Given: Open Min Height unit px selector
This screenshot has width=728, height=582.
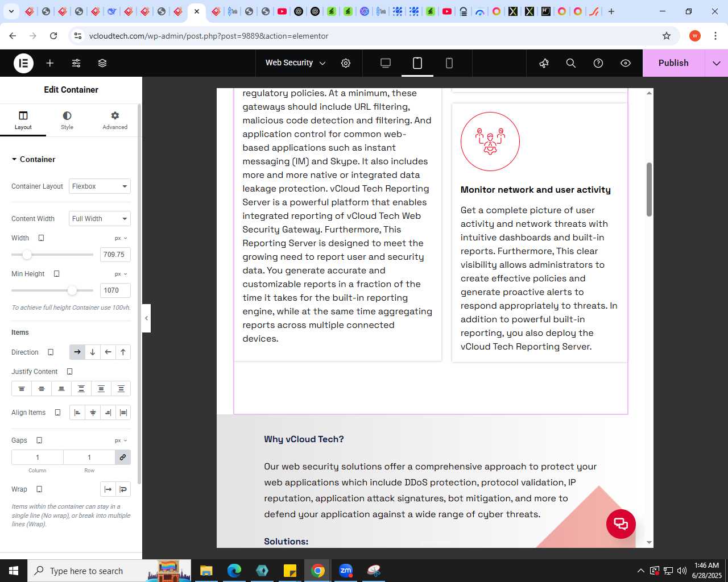Looking at the screenshot, I should (x=121, y=274).
